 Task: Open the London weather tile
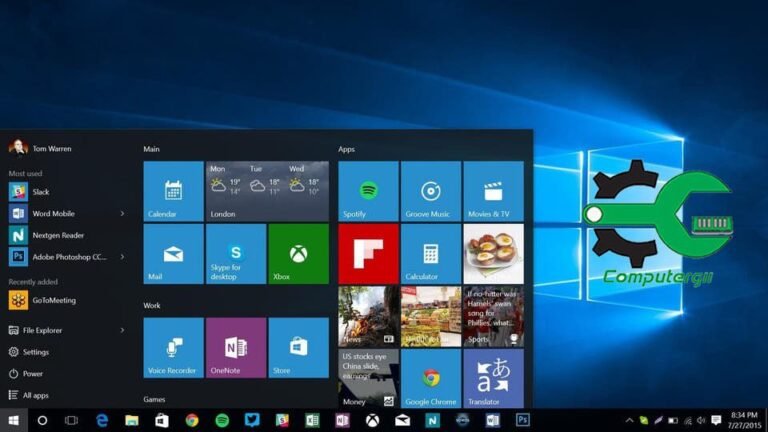point(267,191)
